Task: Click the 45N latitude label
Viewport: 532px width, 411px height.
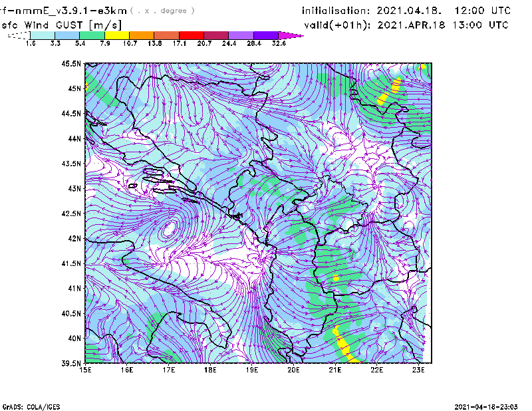Action: [x=74, y=88]
